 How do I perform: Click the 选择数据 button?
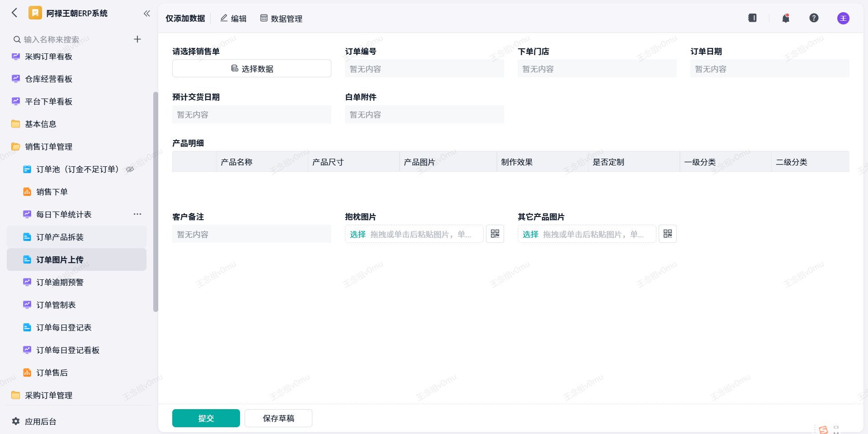252,69
